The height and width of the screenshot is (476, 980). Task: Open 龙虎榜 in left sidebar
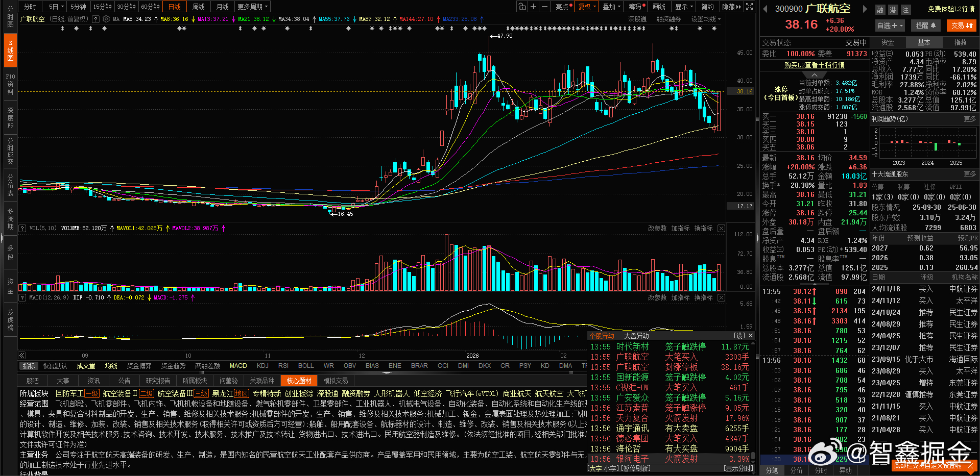(10, 320)
